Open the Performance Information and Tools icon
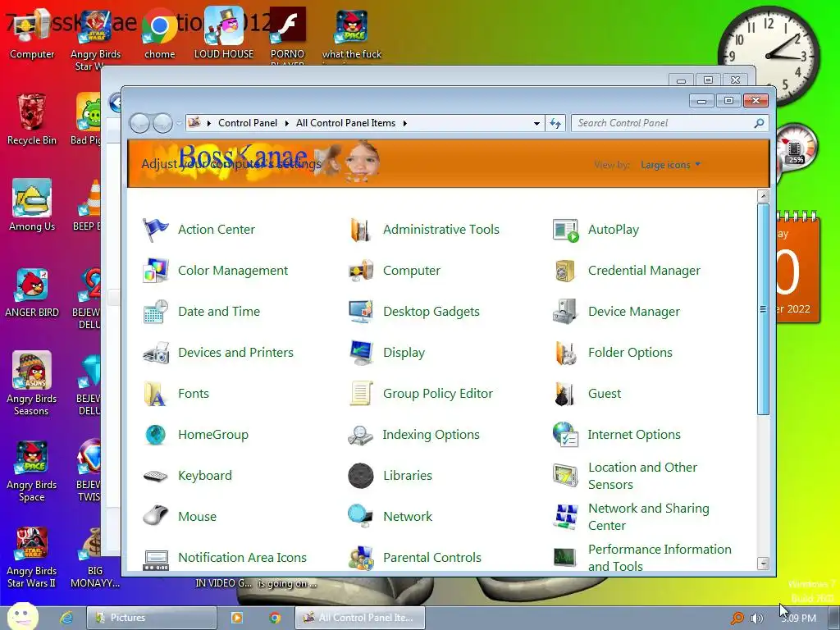The width and height of the screenshot is (840, 630). (566, 558)
